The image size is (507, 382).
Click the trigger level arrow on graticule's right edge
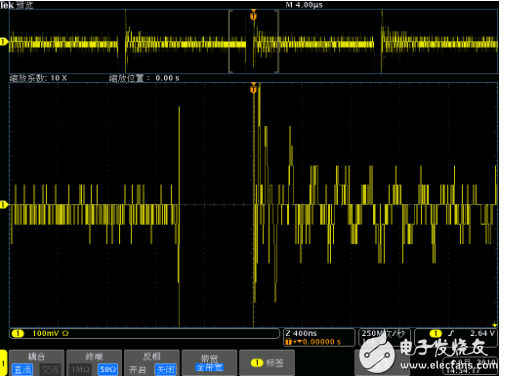click(x=495, y=325)
